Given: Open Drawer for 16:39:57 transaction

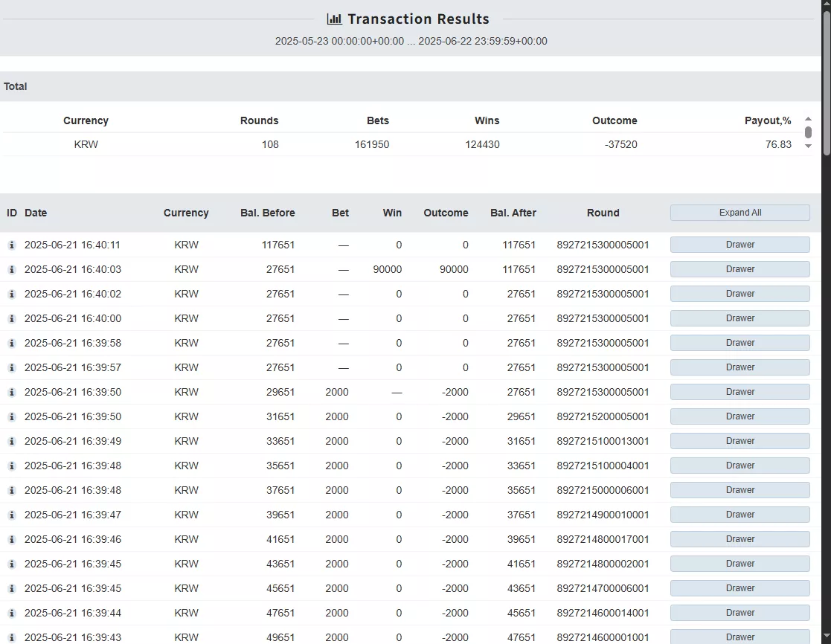Looking at the screenshot, I should pyautogui.click(x=739, y=367).
